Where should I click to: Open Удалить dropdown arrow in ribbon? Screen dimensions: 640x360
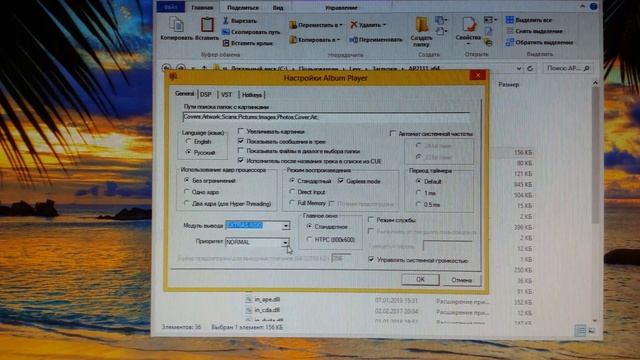click(384, 25)
